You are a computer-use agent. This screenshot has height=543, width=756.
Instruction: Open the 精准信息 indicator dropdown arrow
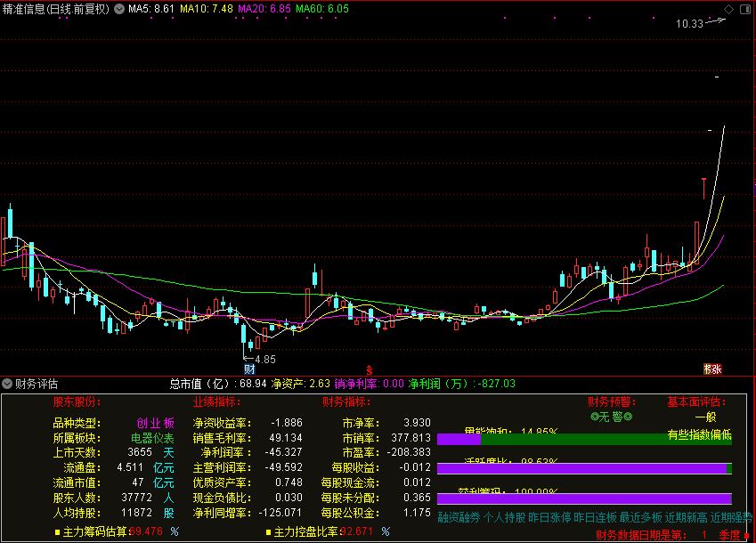pos(120,9)
